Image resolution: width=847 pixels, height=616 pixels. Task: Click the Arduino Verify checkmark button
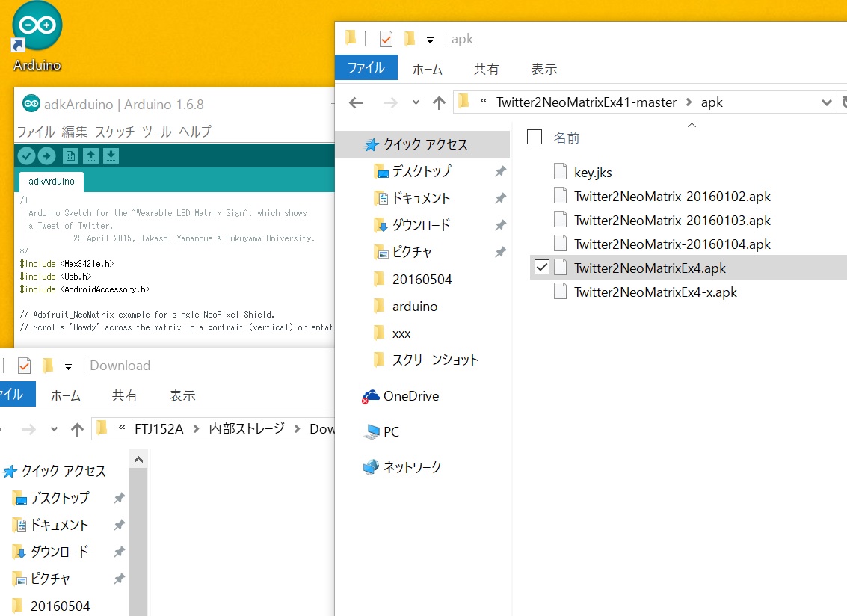coord(27,155)
